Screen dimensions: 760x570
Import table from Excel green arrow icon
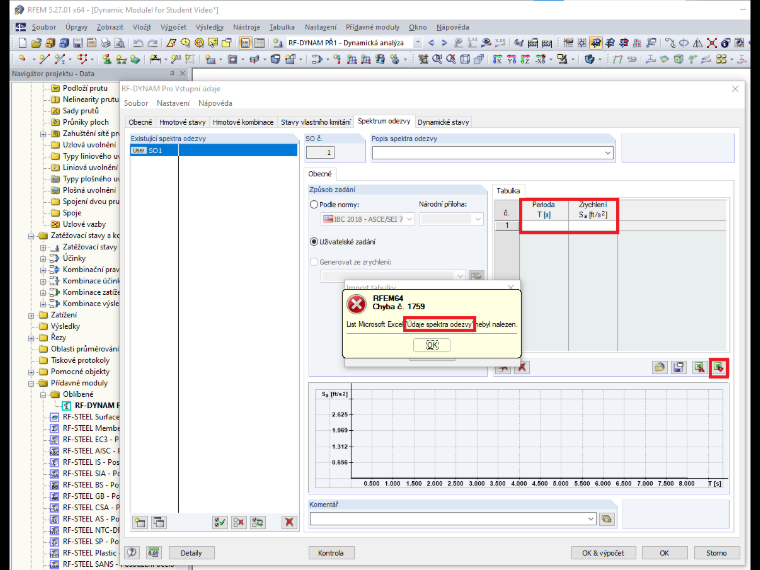719,368
